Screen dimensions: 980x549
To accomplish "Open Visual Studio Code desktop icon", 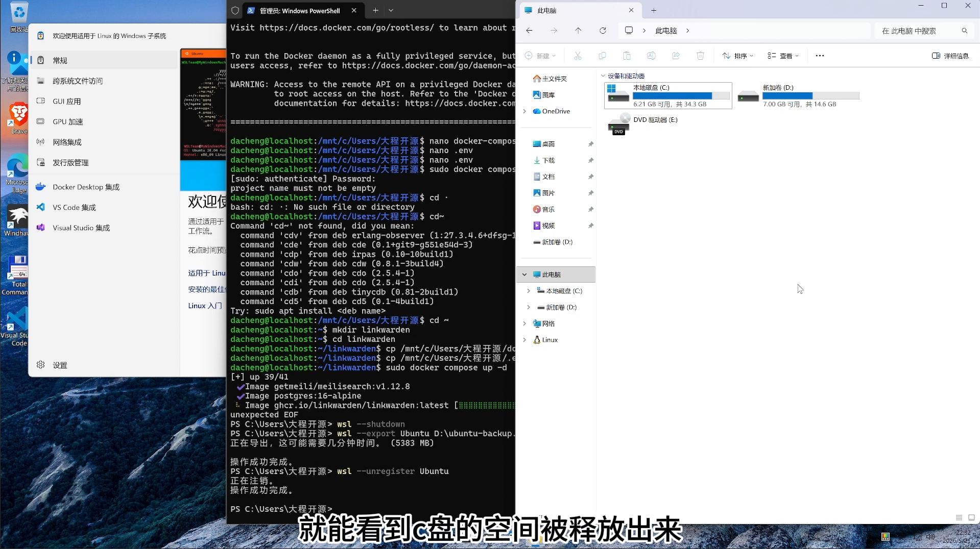I will pos(15,327).
